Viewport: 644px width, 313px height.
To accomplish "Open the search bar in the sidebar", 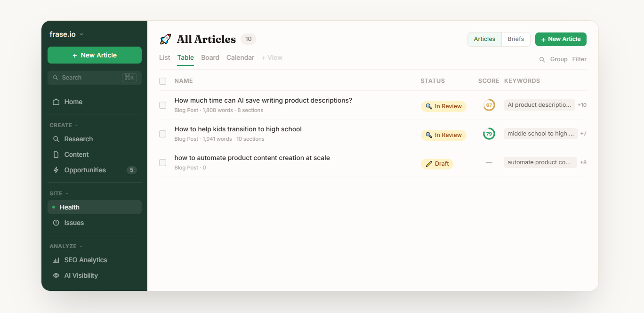I will [x=94, y=77].
